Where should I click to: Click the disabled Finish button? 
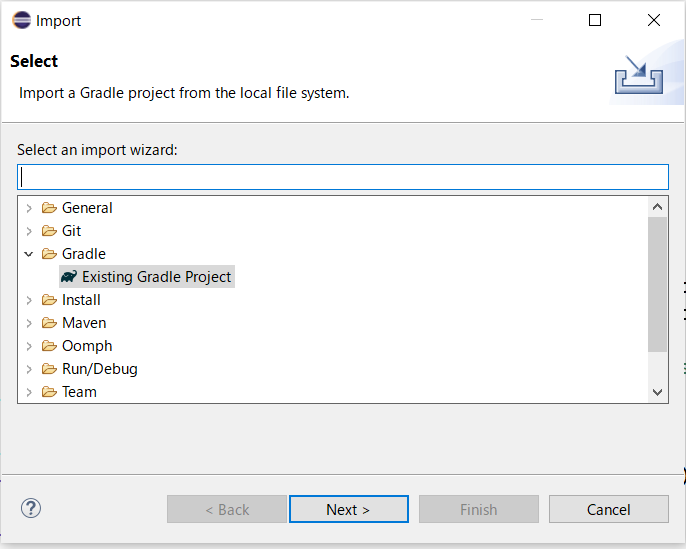479,509
